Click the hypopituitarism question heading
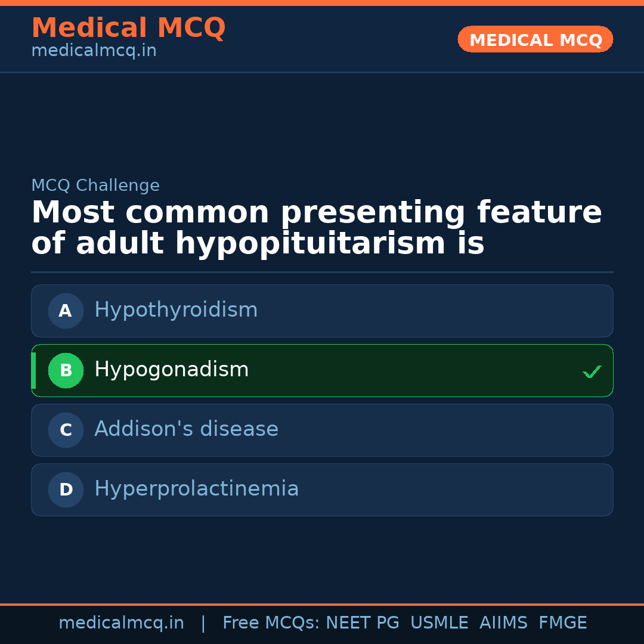Screen dimensions: 644x644 [x=316, y=228]
